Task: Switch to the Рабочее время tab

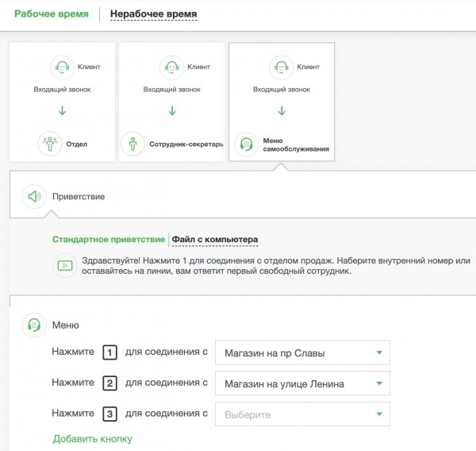Action: [46, 13]
